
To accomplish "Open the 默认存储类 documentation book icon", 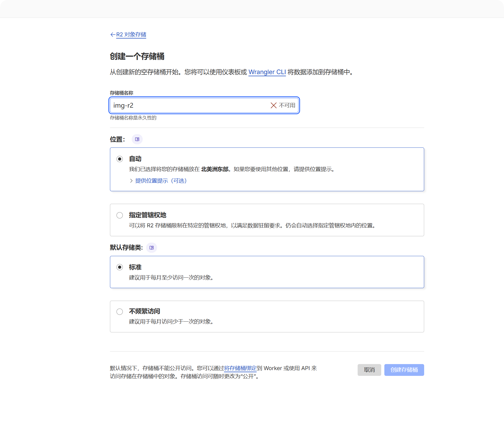I will tap(152, 248).
